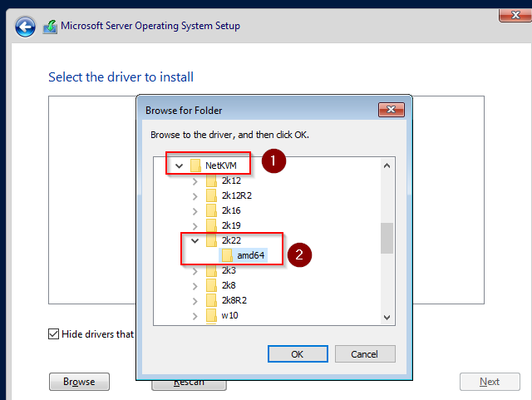The height and width of the screenshot is (400, 532).
Task: Toggle the Hide drivers checkbox
Action: 53,334
